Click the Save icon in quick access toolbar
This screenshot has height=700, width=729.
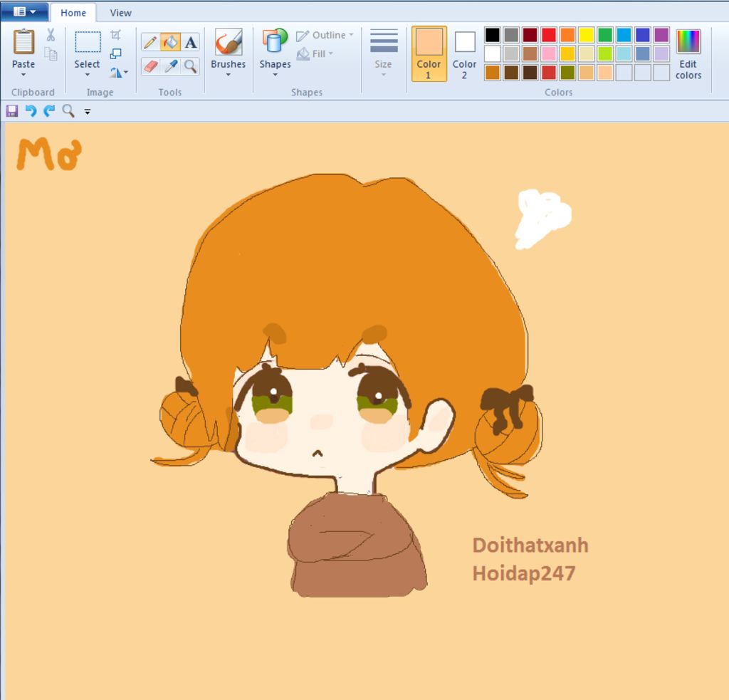(x=11, y=110)
